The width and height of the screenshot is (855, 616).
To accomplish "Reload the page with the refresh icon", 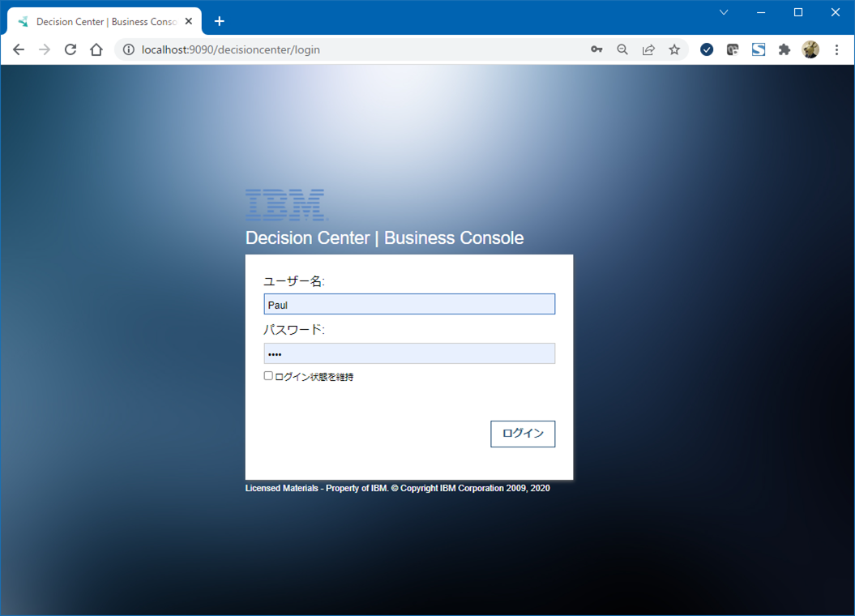I will (71, 49).
